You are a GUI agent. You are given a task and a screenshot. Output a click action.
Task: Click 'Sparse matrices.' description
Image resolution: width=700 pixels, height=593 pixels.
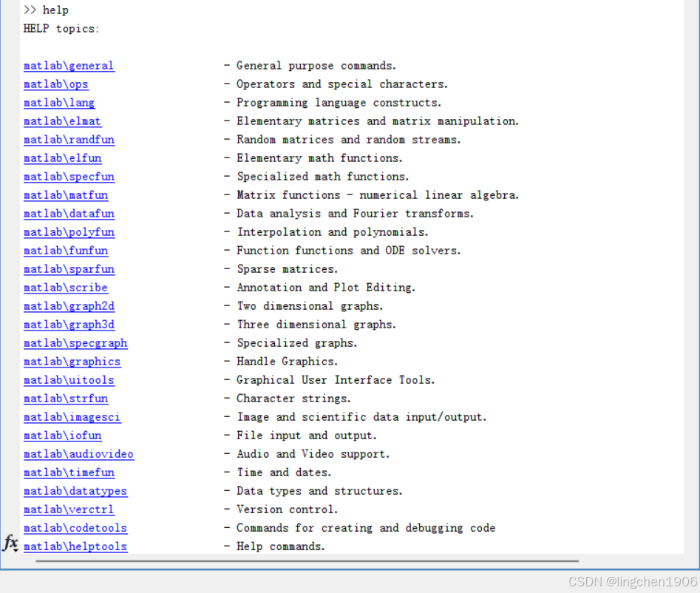point(287,269)
